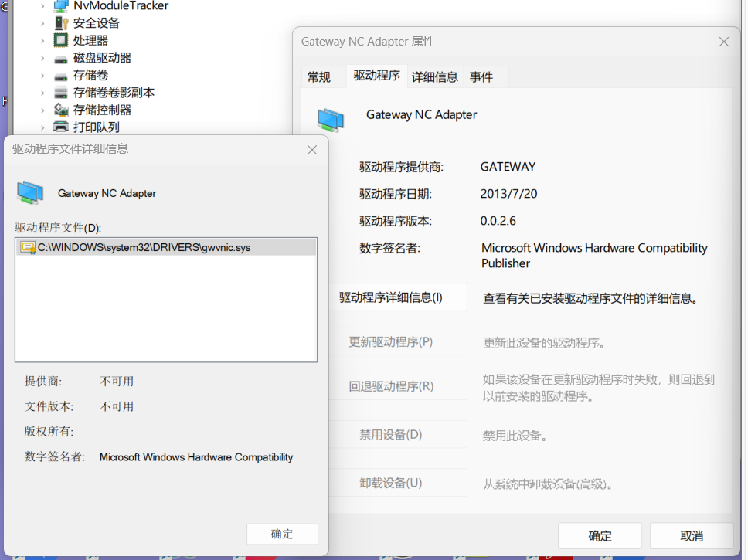Click the 安全设备 key icon
This screenshot has width=748, height=560.
61,23
